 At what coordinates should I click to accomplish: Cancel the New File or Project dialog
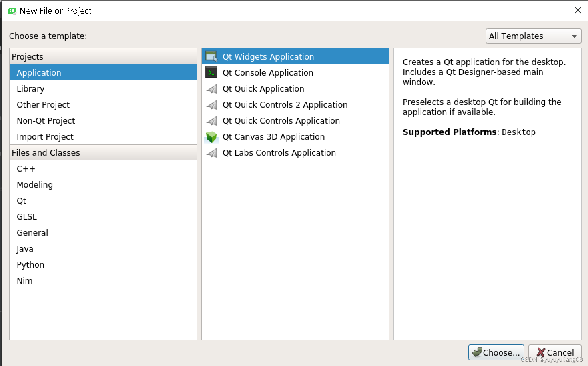(555, 352)
